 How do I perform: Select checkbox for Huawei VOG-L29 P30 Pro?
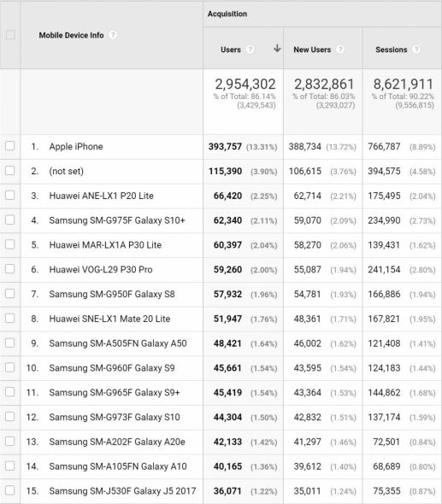(10, 269)
